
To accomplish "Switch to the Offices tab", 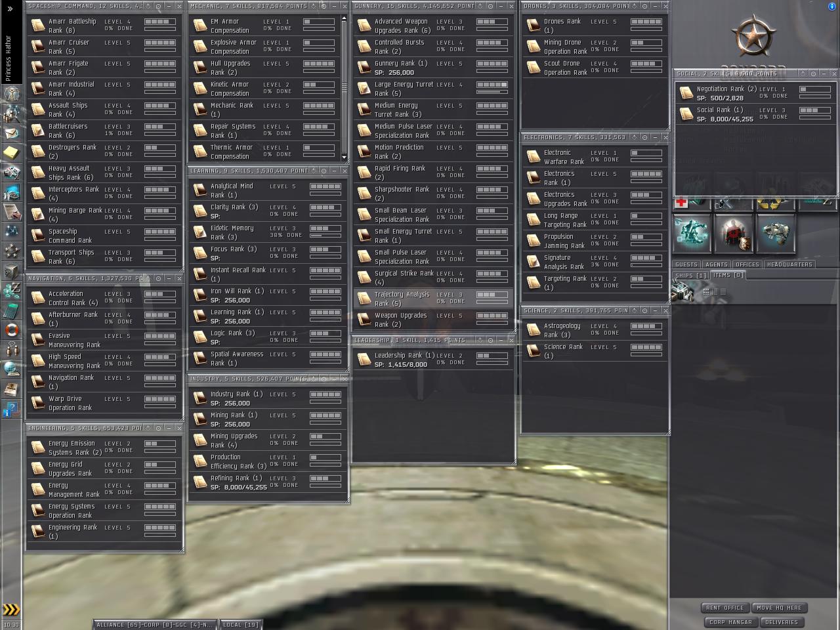I will pos(747,264).
